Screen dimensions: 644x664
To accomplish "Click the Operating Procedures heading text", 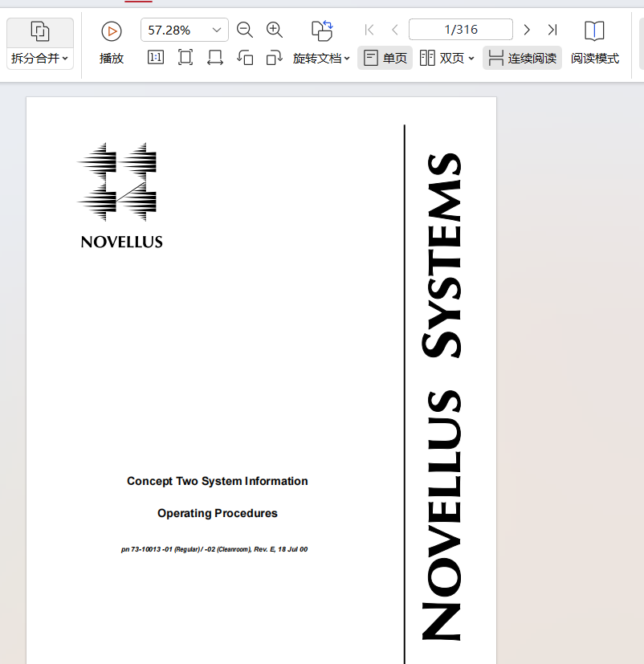I will pos(217,513).
